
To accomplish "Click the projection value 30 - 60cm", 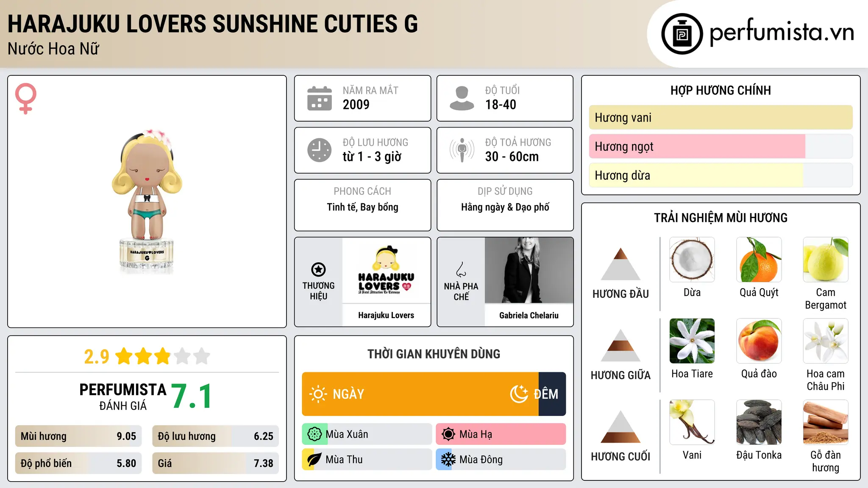I will [512, 157].
